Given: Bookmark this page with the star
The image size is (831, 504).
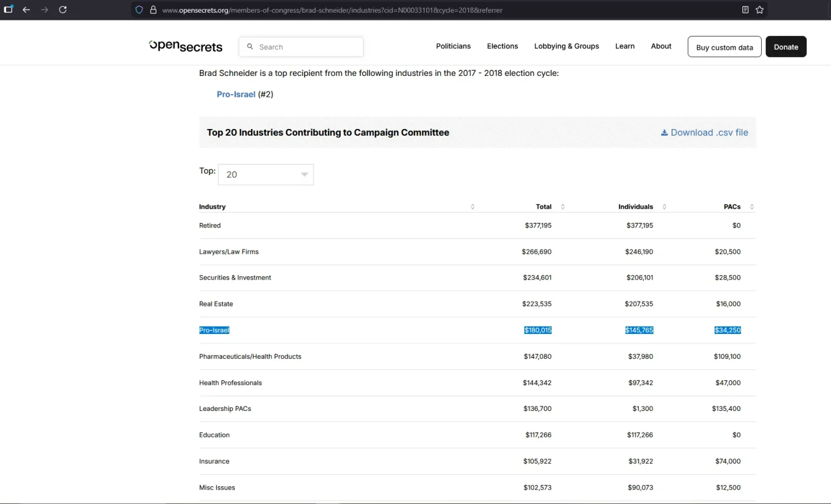Looking at the screenshot, I should click(760, 10).
